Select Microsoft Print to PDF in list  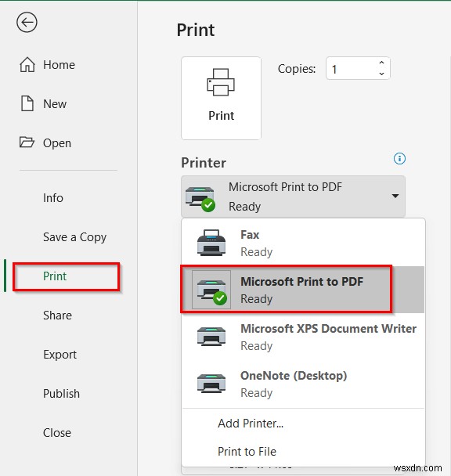[303, 290]
